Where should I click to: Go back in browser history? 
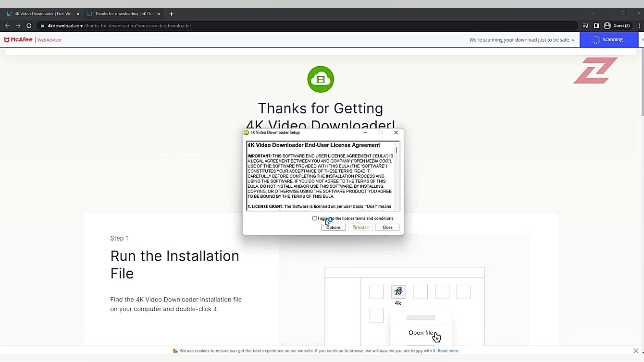point(7,26)
